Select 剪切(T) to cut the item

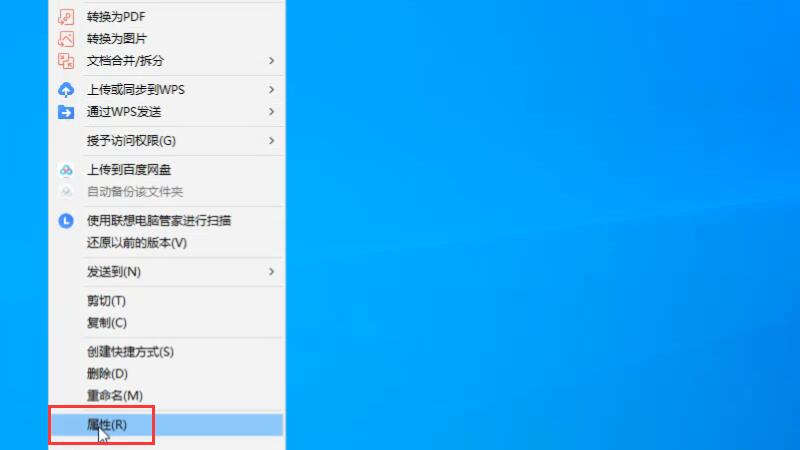[x=106, y=301]
